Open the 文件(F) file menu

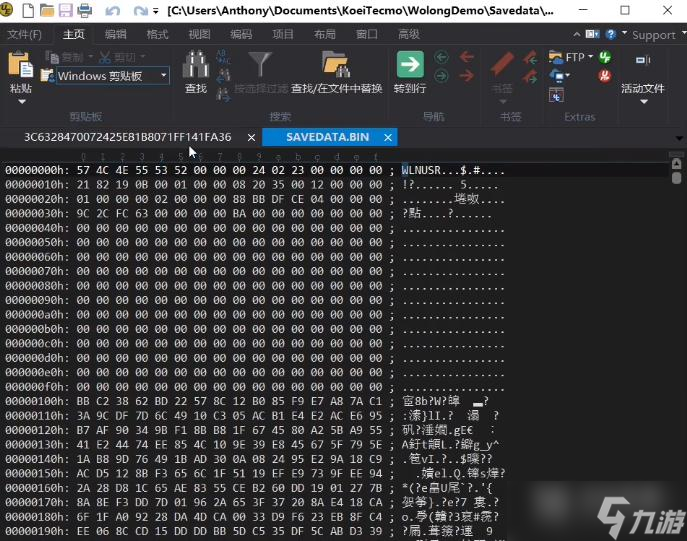[25, 34]
